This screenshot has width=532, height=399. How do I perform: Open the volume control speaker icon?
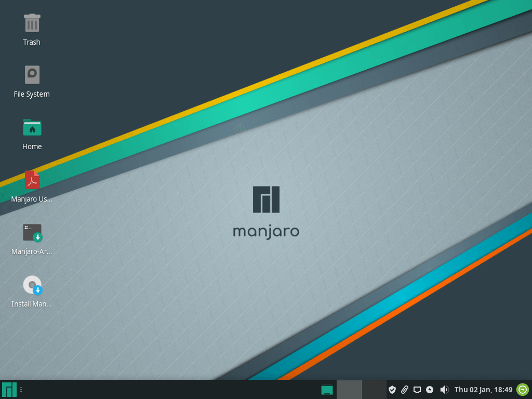tap(445, 389)
